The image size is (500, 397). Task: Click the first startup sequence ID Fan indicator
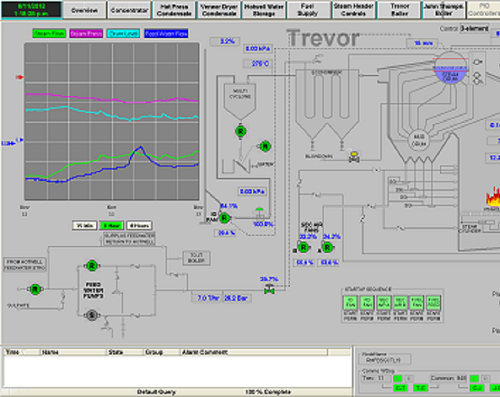click(x=350, y=303)
